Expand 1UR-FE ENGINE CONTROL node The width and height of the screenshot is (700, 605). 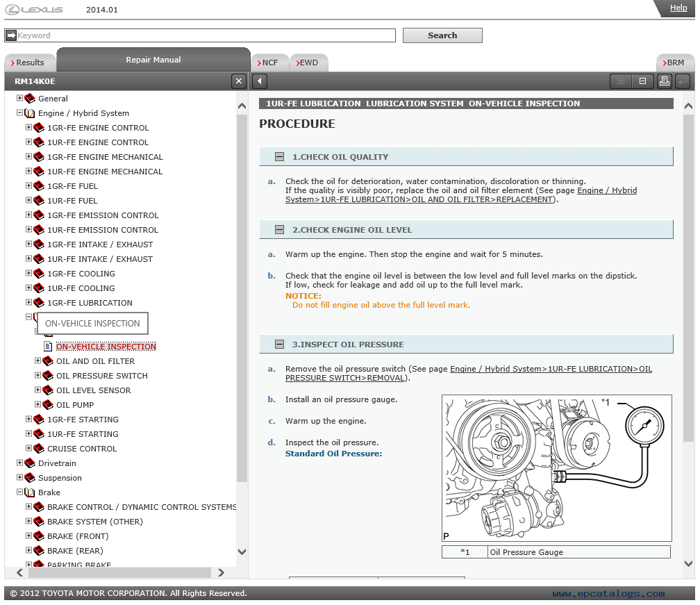(x=28, y=142)
